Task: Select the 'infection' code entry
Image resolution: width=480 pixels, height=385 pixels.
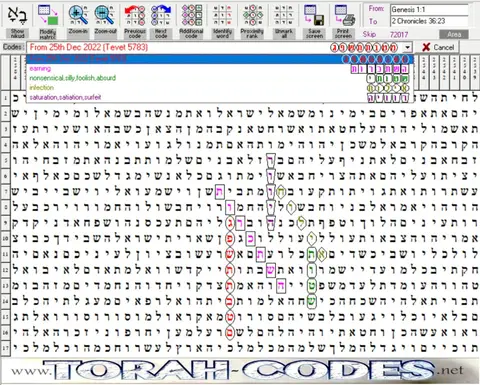Action: click(x=220, y=88)
